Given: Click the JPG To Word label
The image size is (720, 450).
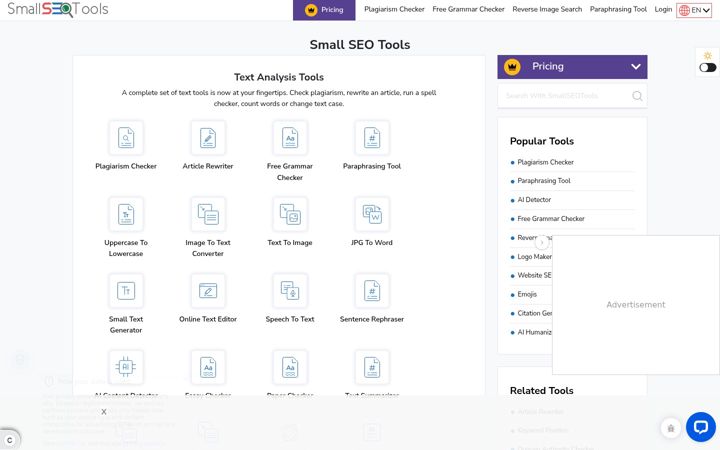Looking at the screenshot, I should pyautogui.click(x=372, y=242).
